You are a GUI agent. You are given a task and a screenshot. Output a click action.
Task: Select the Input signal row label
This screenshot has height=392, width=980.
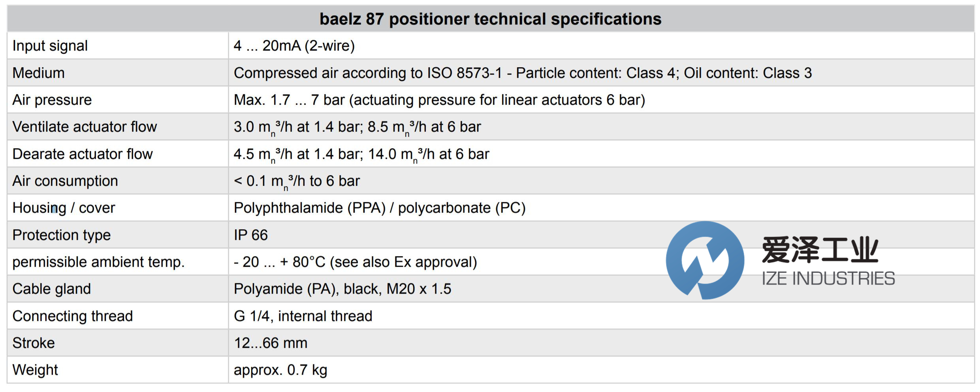click(50, 46)
